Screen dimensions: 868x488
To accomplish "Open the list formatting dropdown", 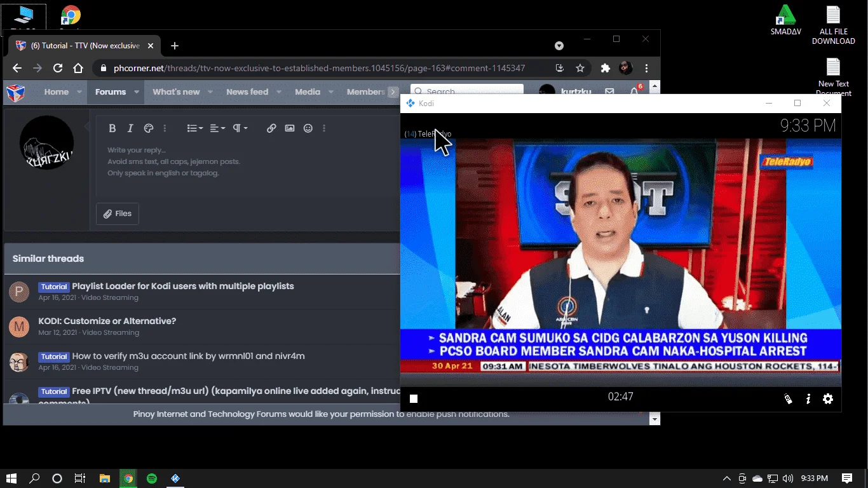I will (x=195, y=128).
